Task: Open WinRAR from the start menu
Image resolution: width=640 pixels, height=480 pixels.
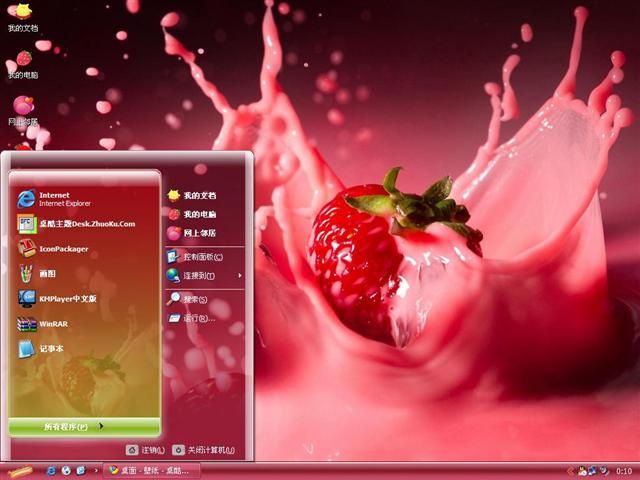Action: pyautogui.click(x=84, y=324)
